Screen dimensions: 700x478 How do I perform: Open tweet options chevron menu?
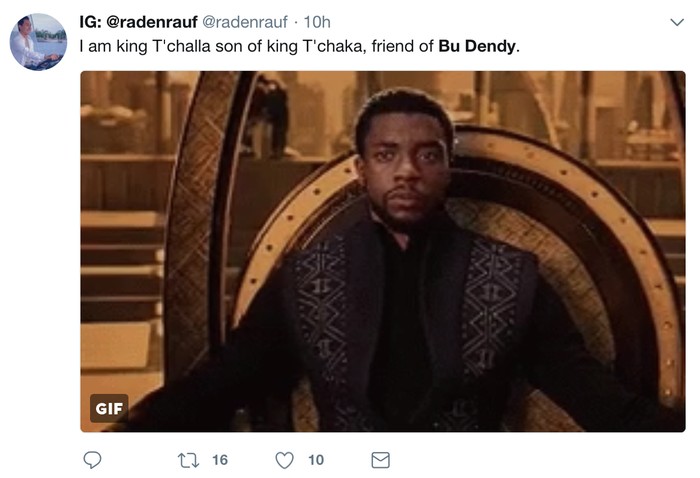[x=677, y=22]
